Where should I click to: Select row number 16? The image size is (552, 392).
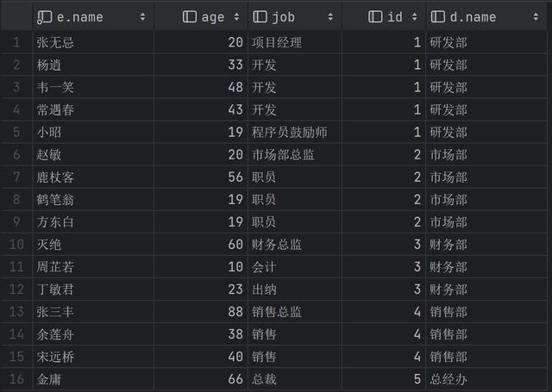click(16, 379)
